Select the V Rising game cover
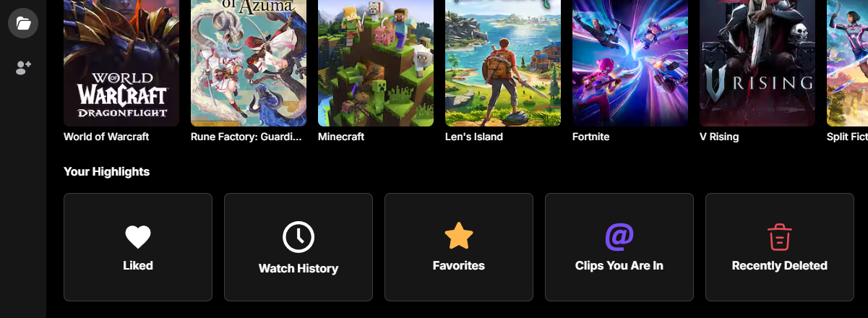The width and height of the screenshot is (868, 318). tap(757, 63)
